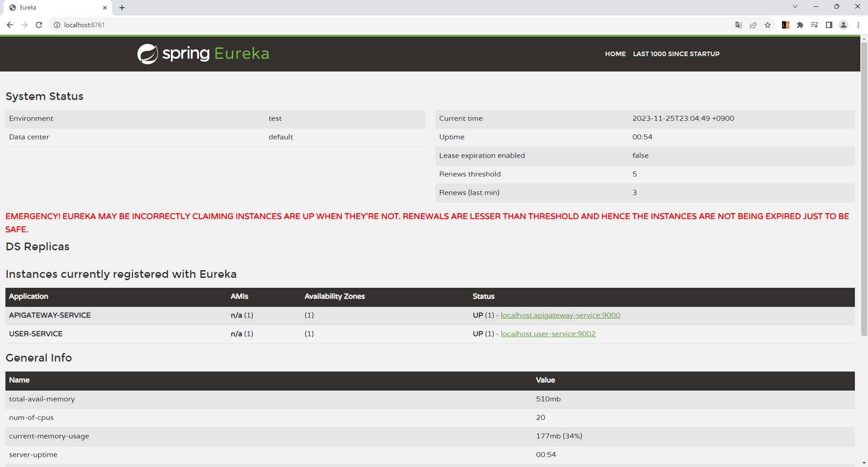The height and width of the screenshot is (467, 868).
Task: Click the General Info heading
Action: [38, 358]
